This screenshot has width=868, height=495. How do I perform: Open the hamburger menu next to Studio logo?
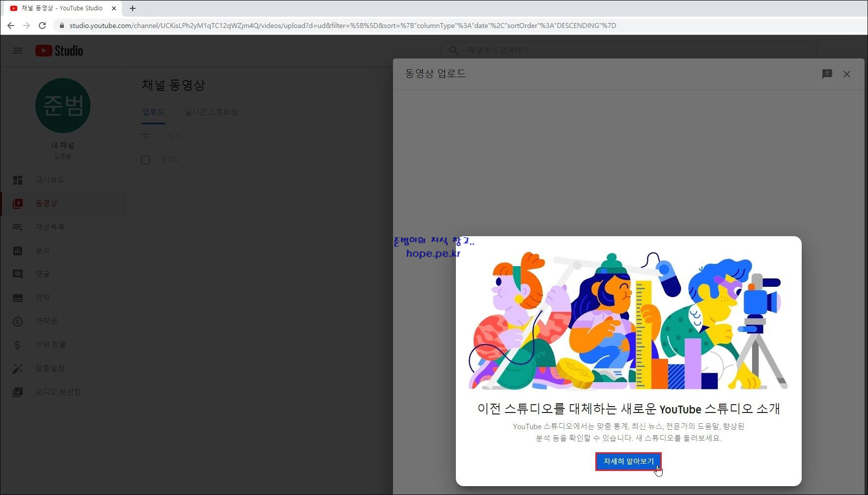pyautogui.click(x=18, y=51)
